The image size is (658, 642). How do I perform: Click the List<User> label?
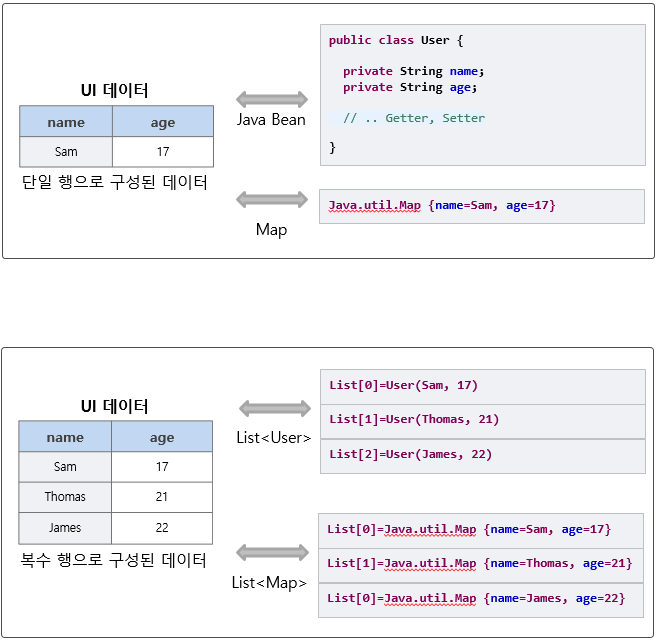pyautogui.click(x=271, y=438)
